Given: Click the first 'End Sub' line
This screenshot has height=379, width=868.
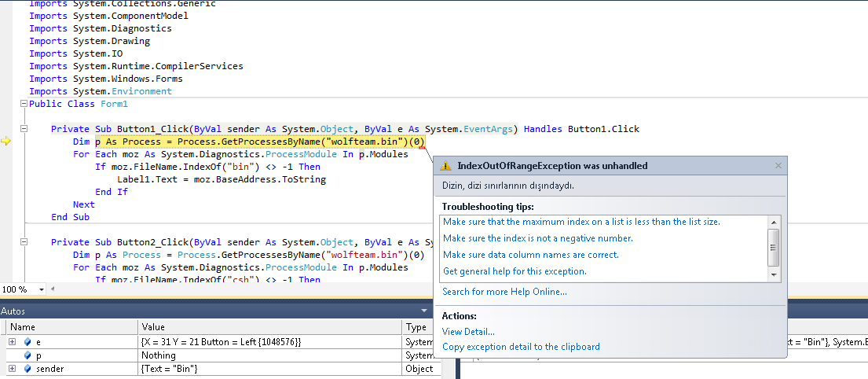Looking at the screenshot, I should tap(70, 217).
